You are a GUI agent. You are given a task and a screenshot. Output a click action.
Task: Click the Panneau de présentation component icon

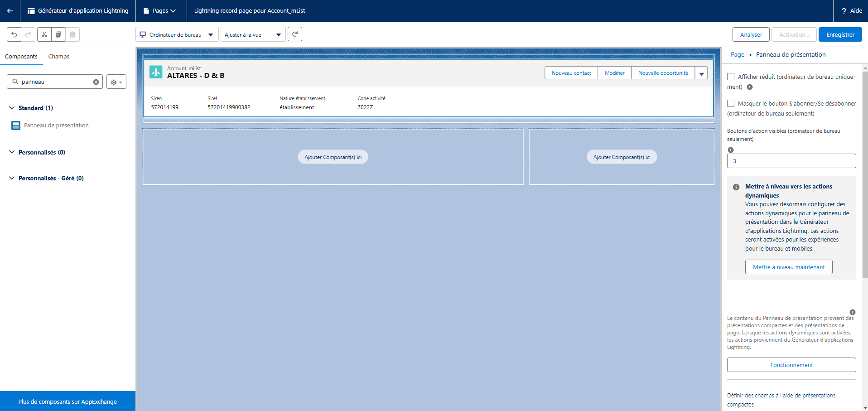pos(16,126)
